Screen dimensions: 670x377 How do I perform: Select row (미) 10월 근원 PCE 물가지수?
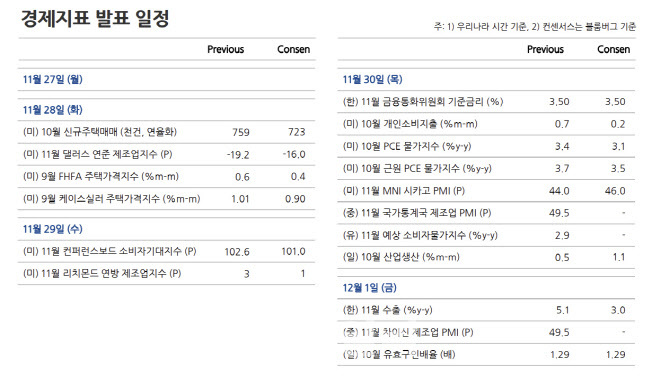486,168
